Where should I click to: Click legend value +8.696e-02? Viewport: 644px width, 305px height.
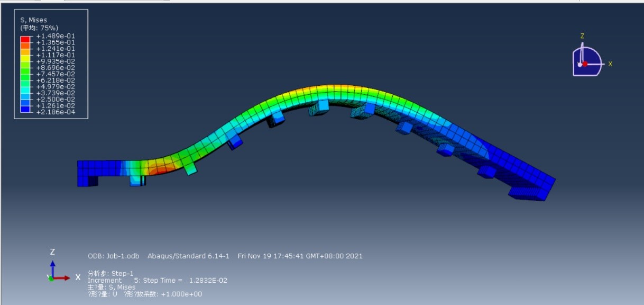(x=55, y=68)
